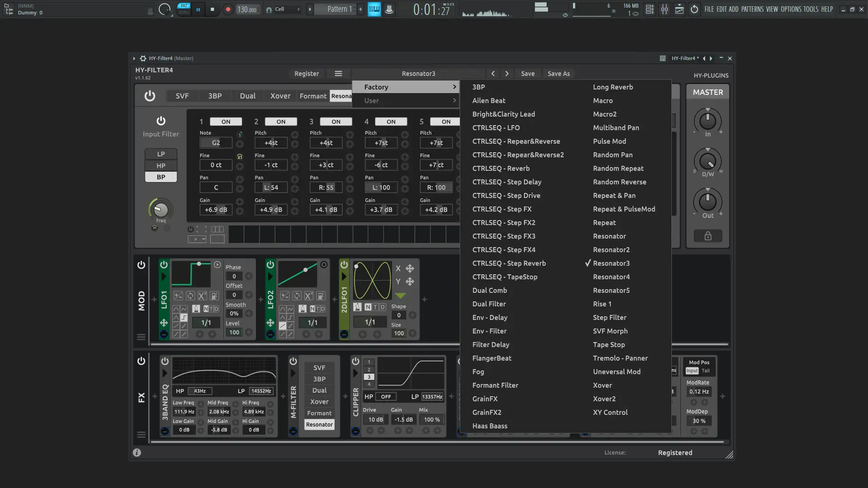The height and width of the screenshot is (488, 868).
Task: Click the info icon at bottom left
Action: (x=137, y=452)
